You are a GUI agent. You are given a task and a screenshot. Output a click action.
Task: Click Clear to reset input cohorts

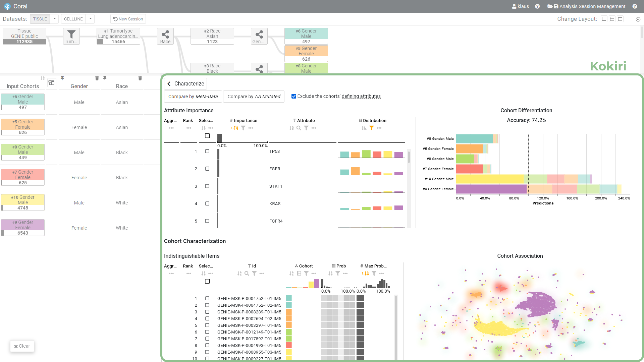tap(22, 346)
